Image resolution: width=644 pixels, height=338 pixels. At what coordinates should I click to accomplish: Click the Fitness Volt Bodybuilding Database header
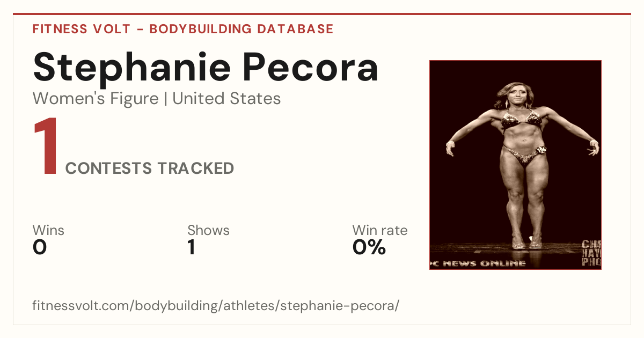coord(183,29)
